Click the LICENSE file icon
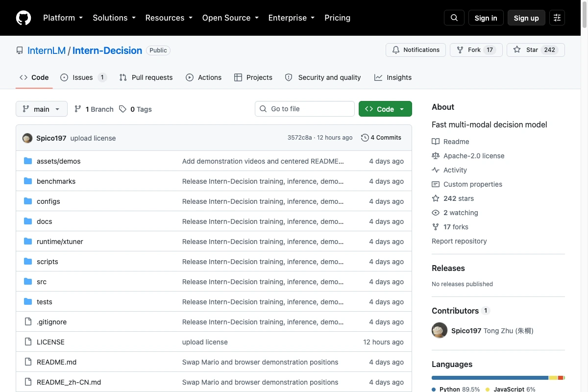 tap(28, 342)
